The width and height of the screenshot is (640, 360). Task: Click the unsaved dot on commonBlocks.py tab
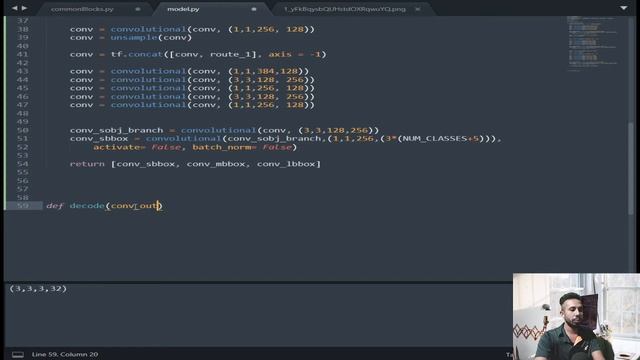click(x=138, y=9)
